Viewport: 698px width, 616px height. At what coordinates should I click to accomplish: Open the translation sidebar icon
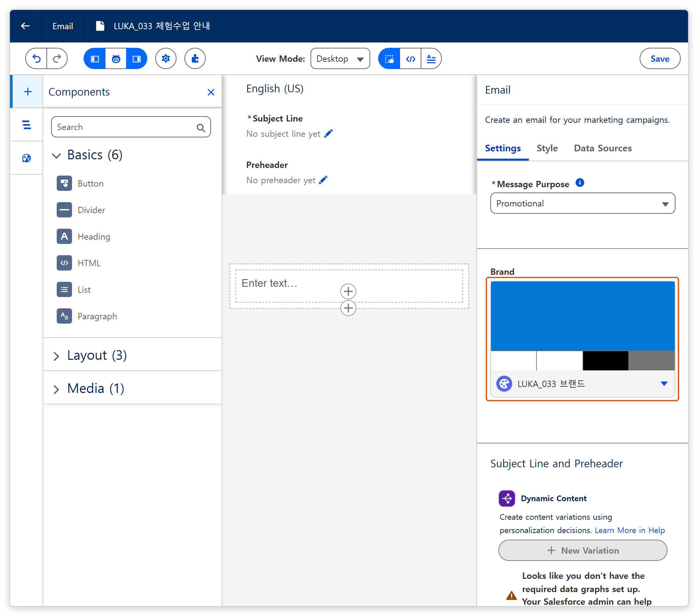(x=26, y=158)
